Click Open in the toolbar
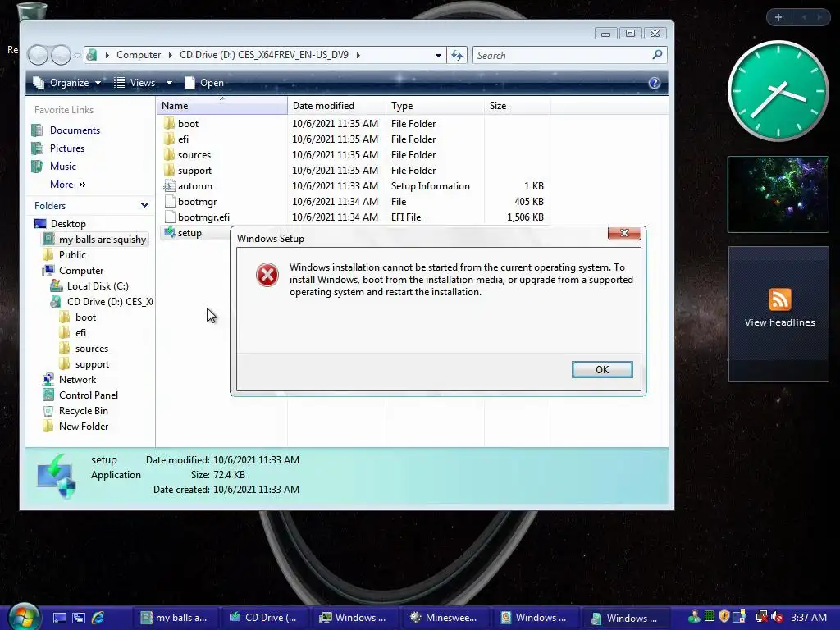Image resolution: width=840 pixels, height=630 pixels. (x=204, y=83)
